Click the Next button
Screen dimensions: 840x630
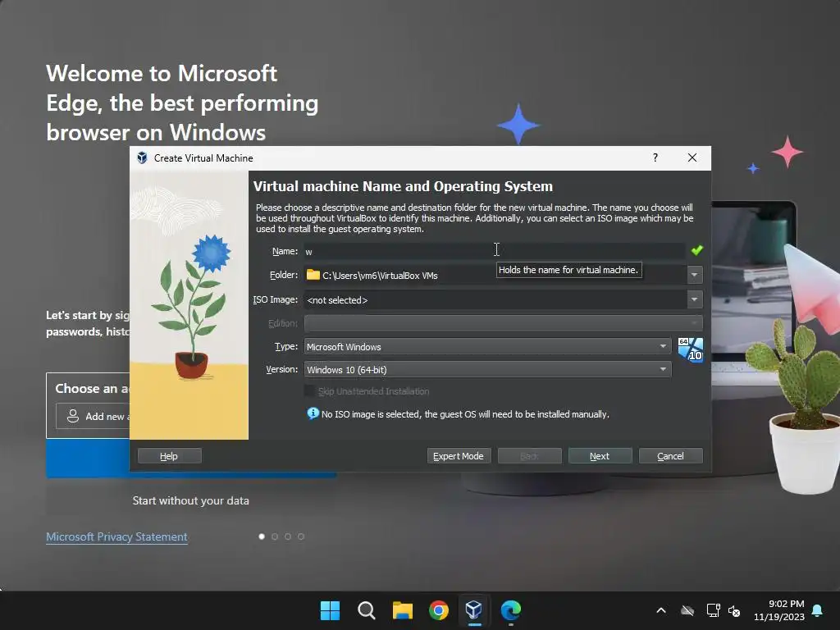[x=600, y=456]
